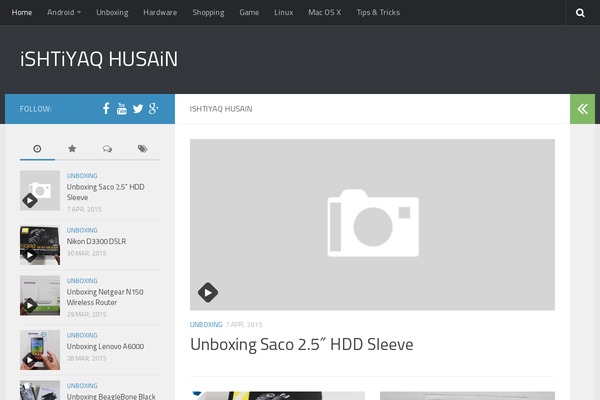Open the Facebook follow icon
The image size is (600, 400).
tap(106, 109)
